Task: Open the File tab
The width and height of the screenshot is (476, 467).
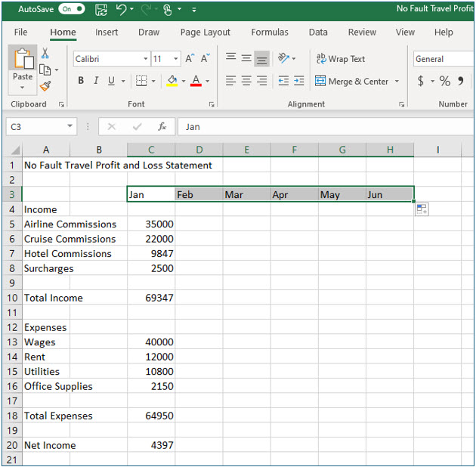Action: 20,32
